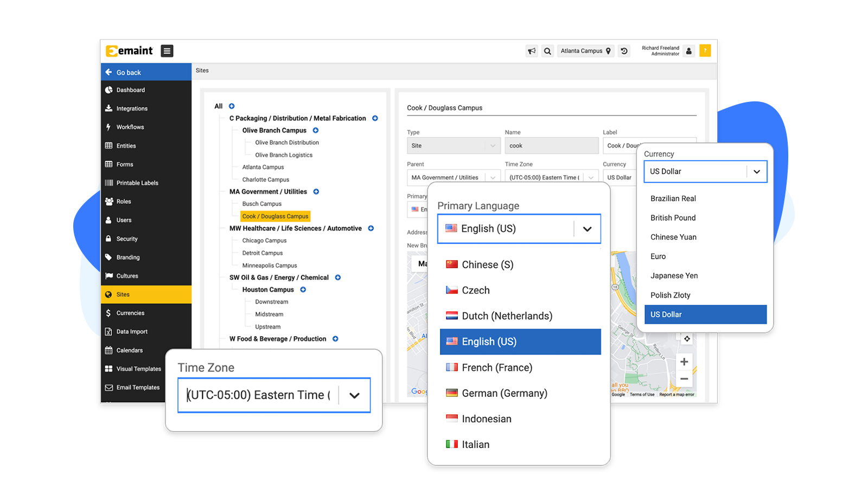Viewport: 868px width, 488px height.
Task: Expand the Time Zone dropdown
Action: pyautogui.click(x=354, y=395)
